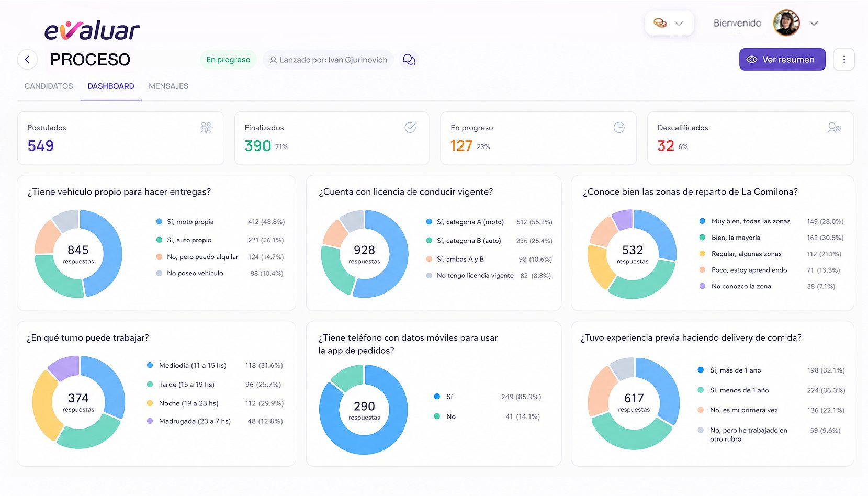868x496 pixels.
Task: Click the 374 respuestas donut chart
Action: pos(78,402)
